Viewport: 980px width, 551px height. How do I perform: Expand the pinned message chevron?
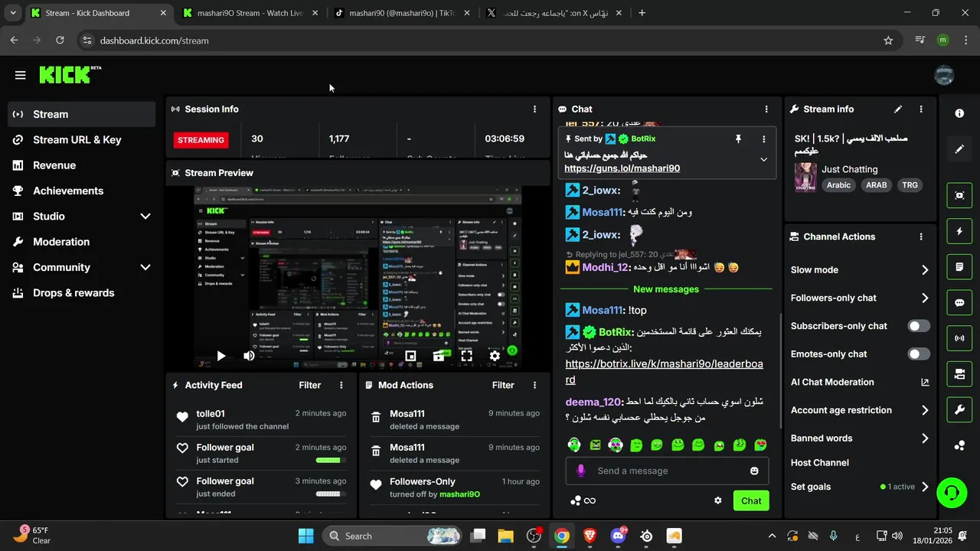[x=763, y=160]
